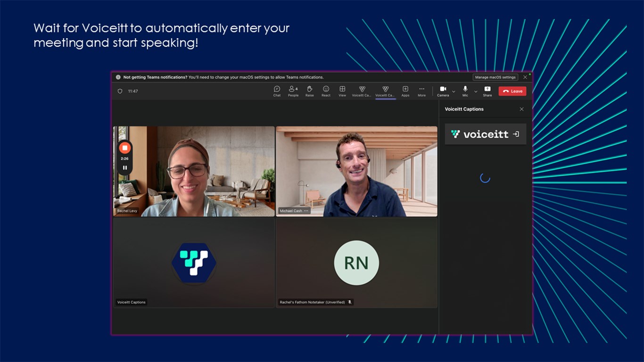This screenshot has height=362, width=644.
Task: Dismiss the Teams notifications banner
Action: [525, 77]
